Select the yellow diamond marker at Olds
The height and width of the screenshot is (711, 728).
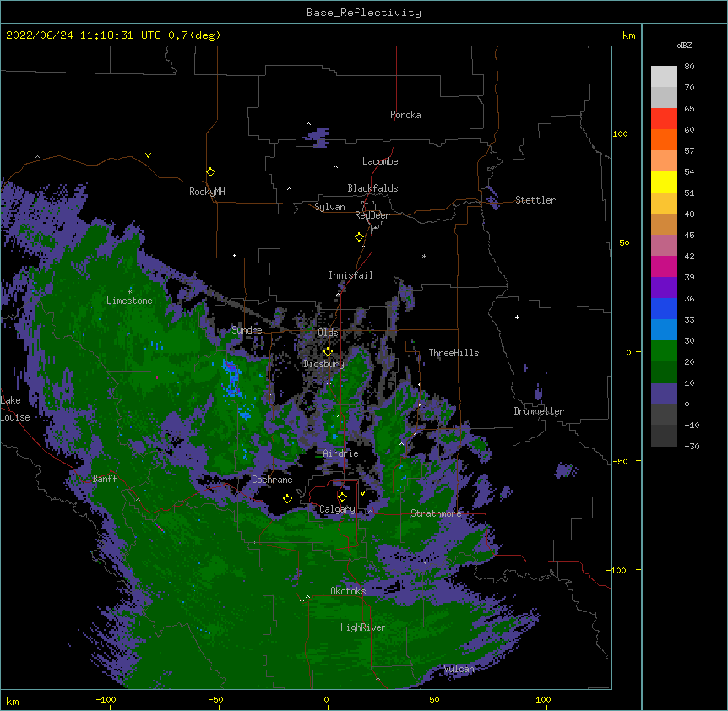tap(328, 352)
